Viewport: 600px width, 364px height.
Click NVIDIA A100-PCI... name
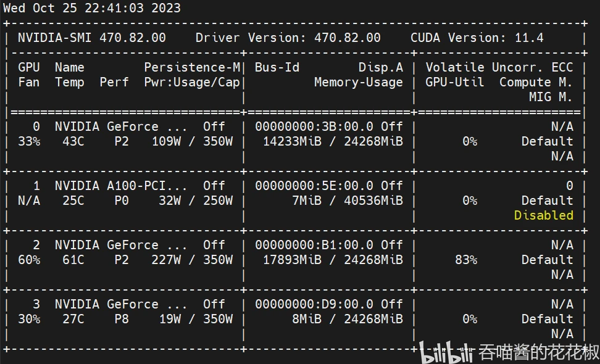pos(121,186)
